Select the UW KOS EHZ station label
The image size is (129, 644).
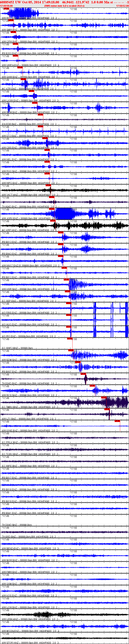29,595
